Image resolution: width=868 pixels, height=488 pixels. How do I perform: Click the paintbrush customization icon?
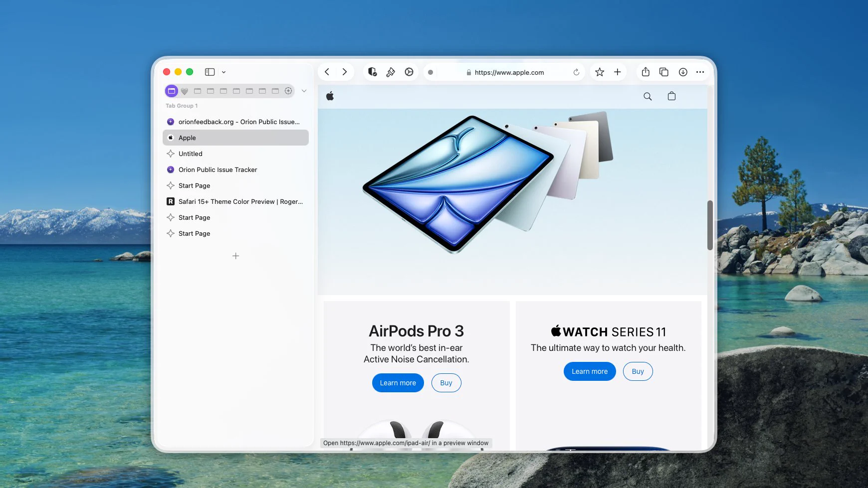coord(391,72)
